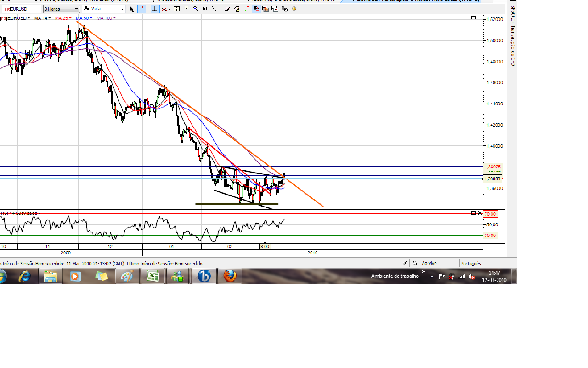The image size is (588, 368).
Task: Click the 70.00 RSI level label
Action: (x=490, y=214)
